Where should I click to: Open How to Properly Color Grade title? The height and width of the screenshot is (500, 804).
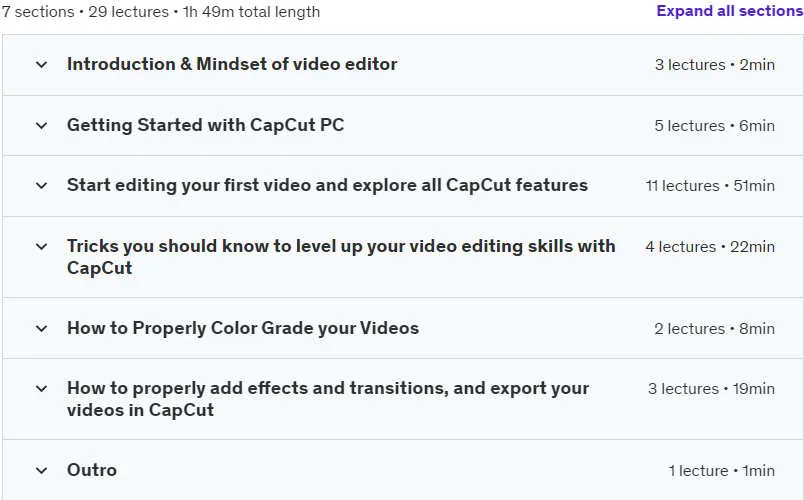click(243, 328)
